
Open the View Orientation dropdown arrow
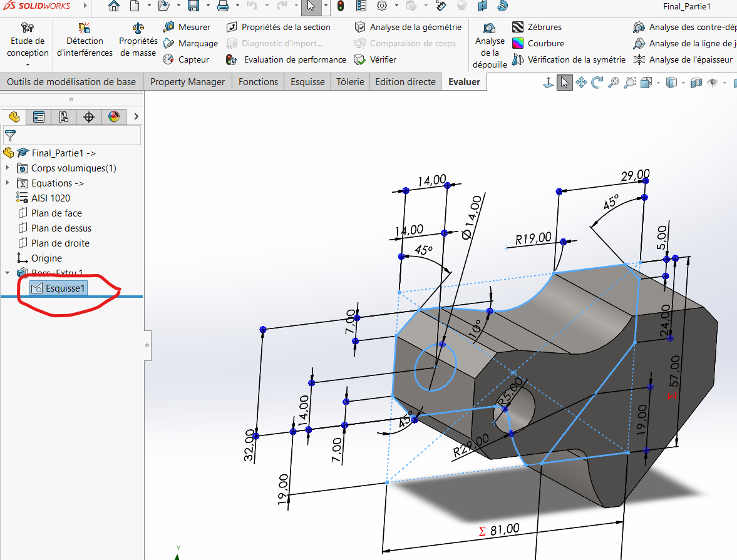658,83
